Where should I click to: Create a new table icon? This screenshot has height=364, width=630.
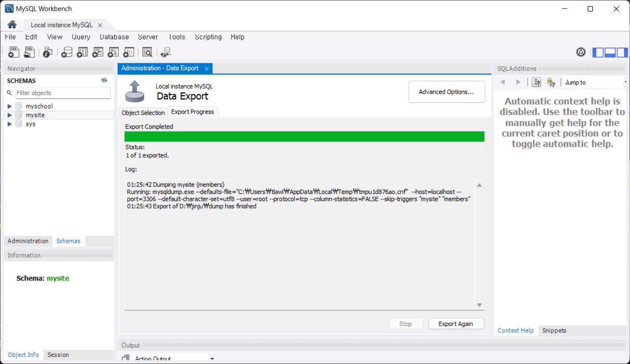click(x=82, y=52)
